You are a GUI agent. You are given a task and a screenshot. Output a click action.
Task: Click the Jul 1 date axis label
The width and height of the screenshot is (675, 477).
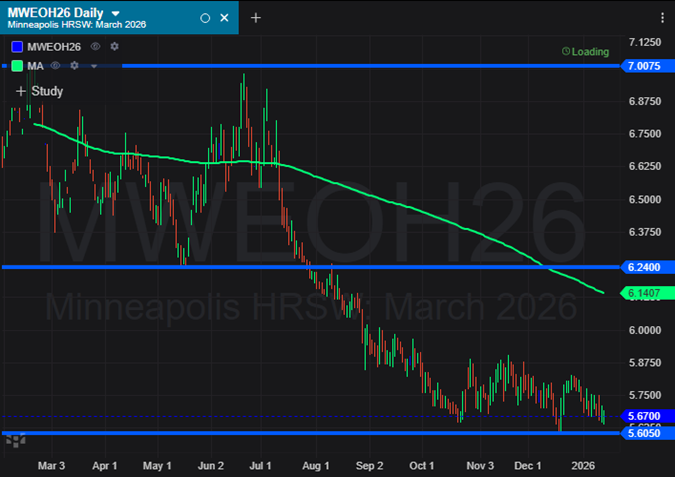(x=260, y=466)
